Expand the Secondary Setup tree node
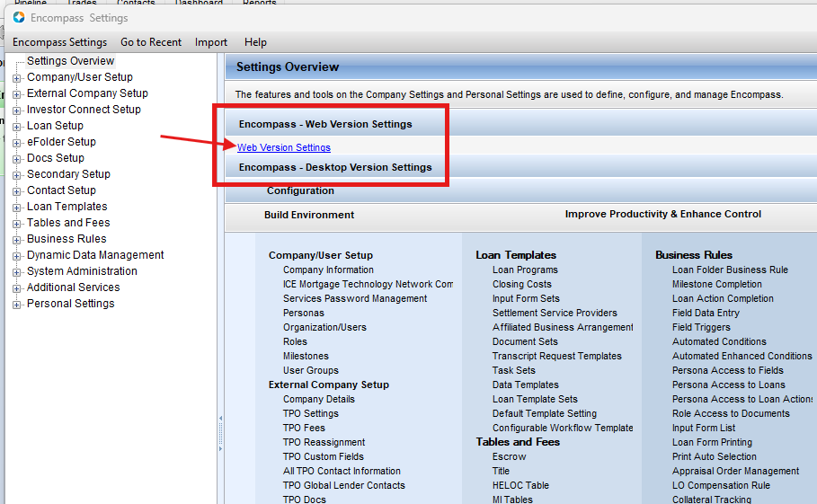 [x=17, y=175]
